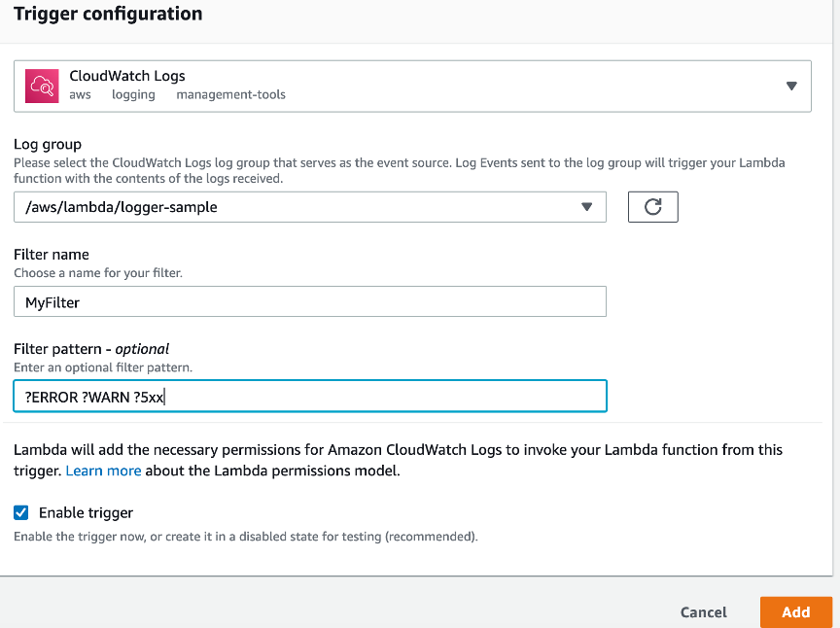Select the Trigger configuration heading
Viewport: 840px width, 628px height.
(x=110, y=14)
